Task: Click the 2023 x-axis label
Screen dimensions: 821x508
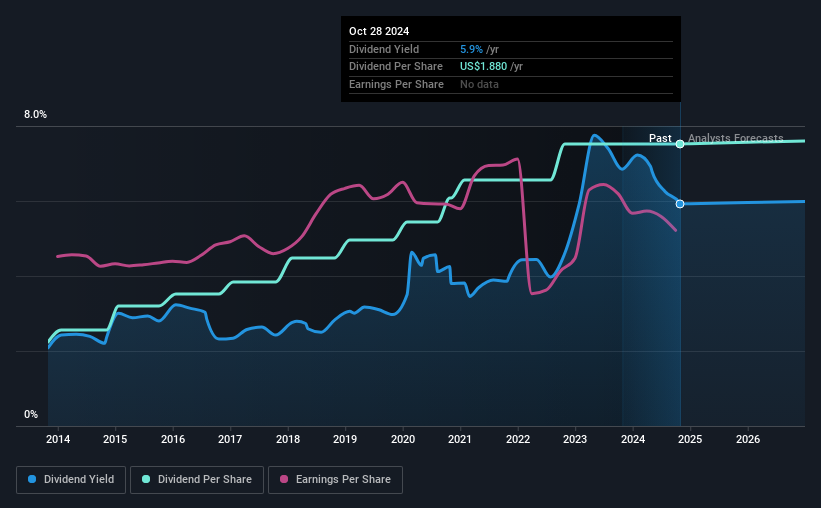Action: (x=575, y=439)
